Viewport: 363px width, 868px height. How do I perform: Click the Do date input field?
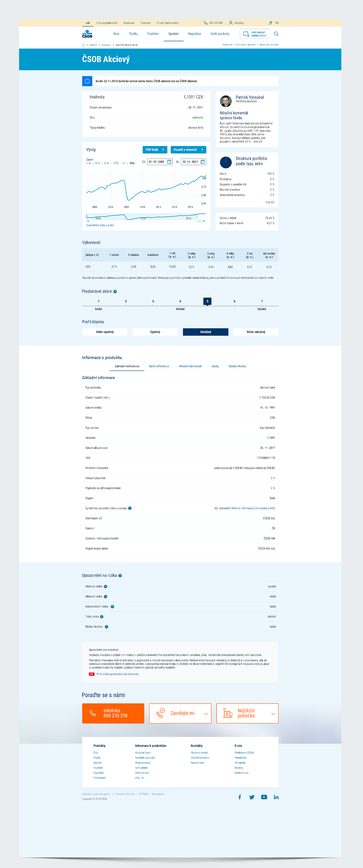point(194,162)
